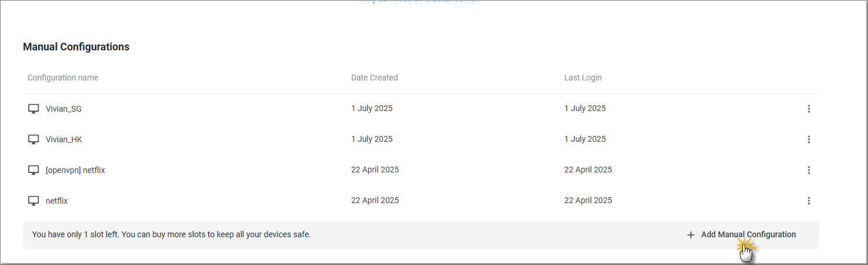Click the Configuration name column header

pyautogui.click(x=63, y=78)
